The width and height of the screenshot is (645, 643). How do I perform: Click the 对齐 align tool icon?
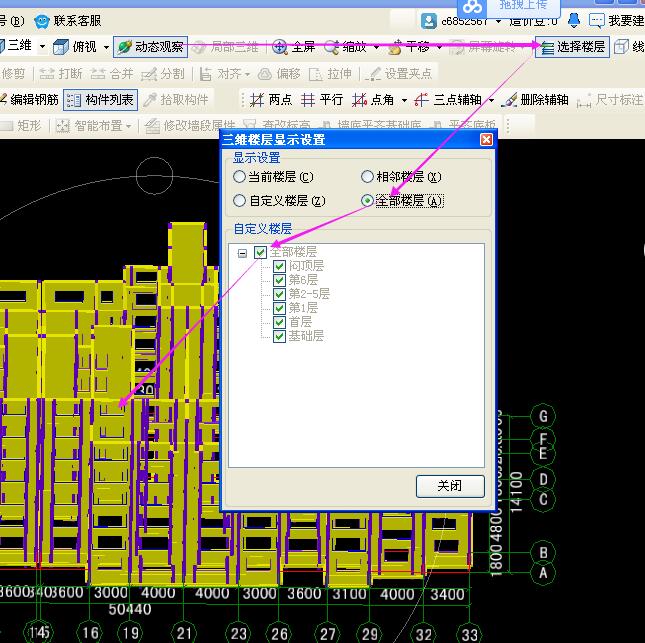(206, 74)
